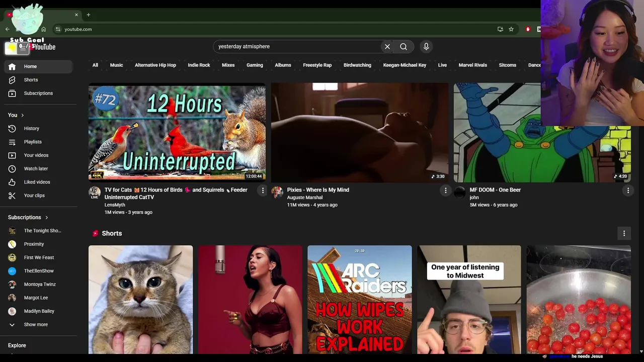Open a new browser tab
This screenshot has width=644, height=362.
pos(88,15)
